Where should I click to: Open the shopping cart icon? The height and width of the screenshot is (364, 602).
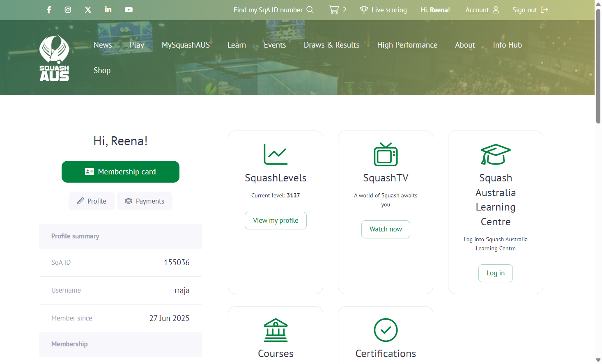point(334,10)
